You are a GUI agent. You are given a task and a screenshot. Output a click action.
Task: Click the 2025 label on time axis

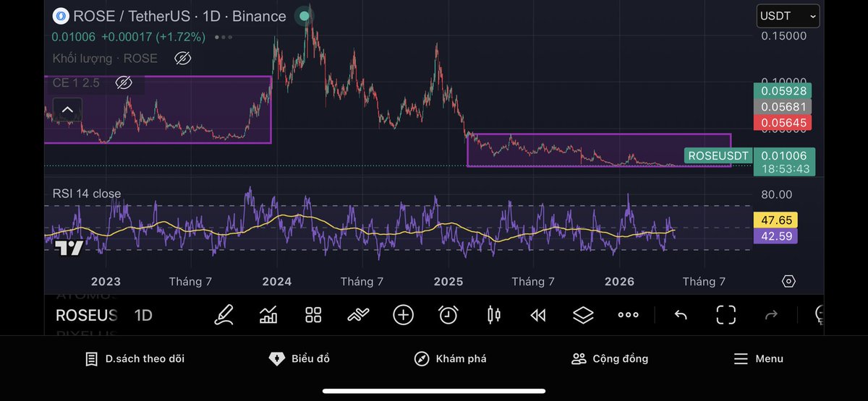(x=448, y=282)
